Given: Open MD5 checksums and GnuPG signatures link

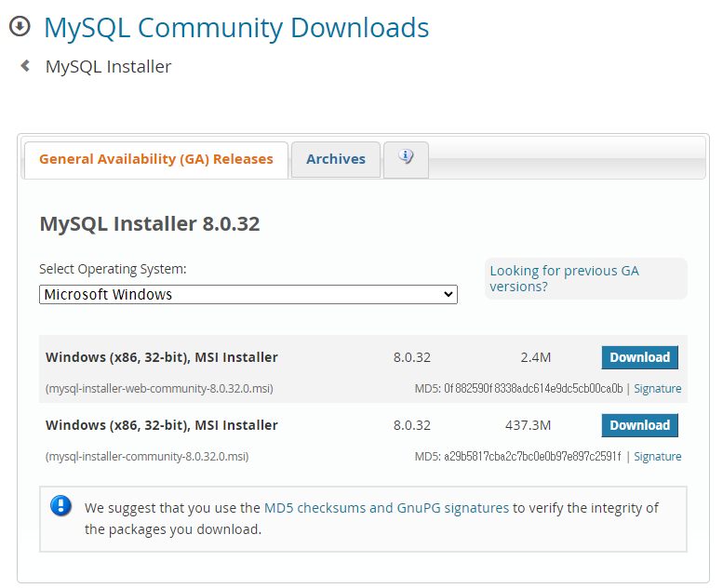Looking at the screenshot, I should (x=386, y=508).
